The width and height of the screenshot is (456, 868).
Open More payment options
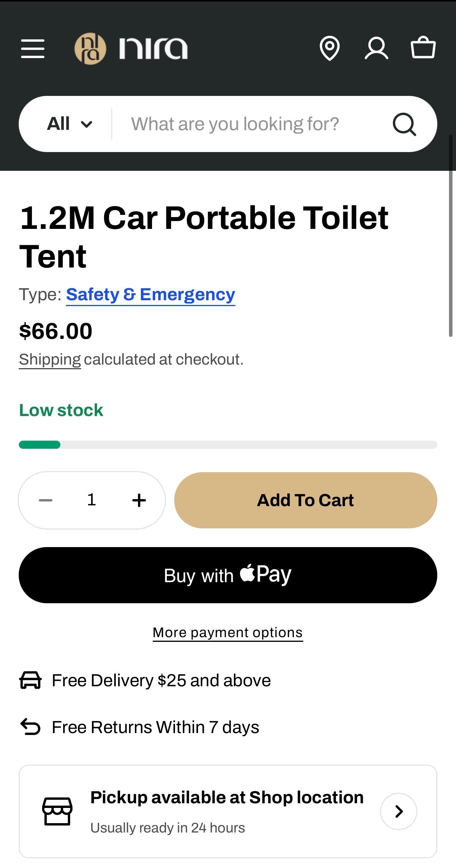pyautogui.click(x=228, y=632)
